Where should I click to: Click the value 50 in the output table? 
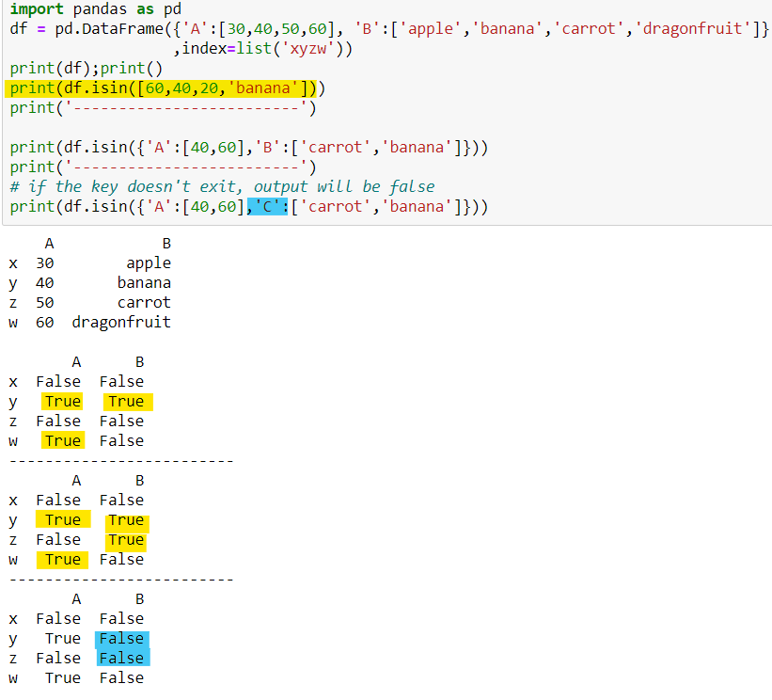pyautogui.click(x=45, y=302)
